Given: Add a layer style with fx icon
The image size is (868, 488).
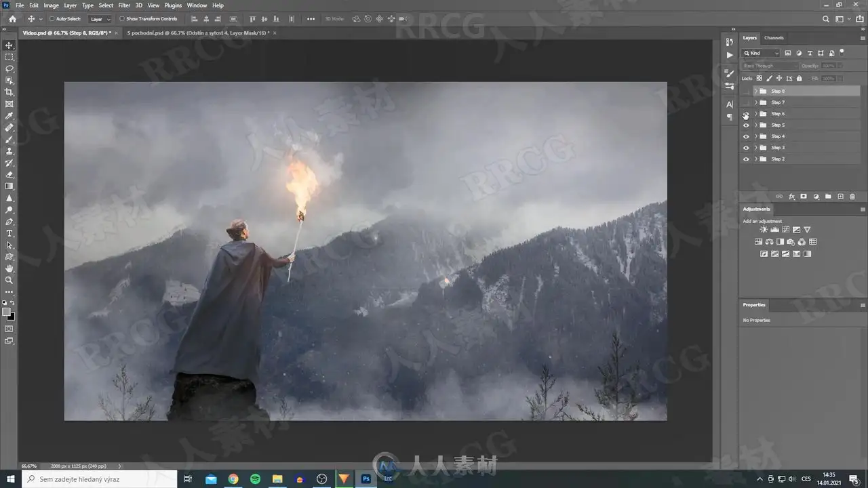Looking at the screenshot, I should point(791,197).
